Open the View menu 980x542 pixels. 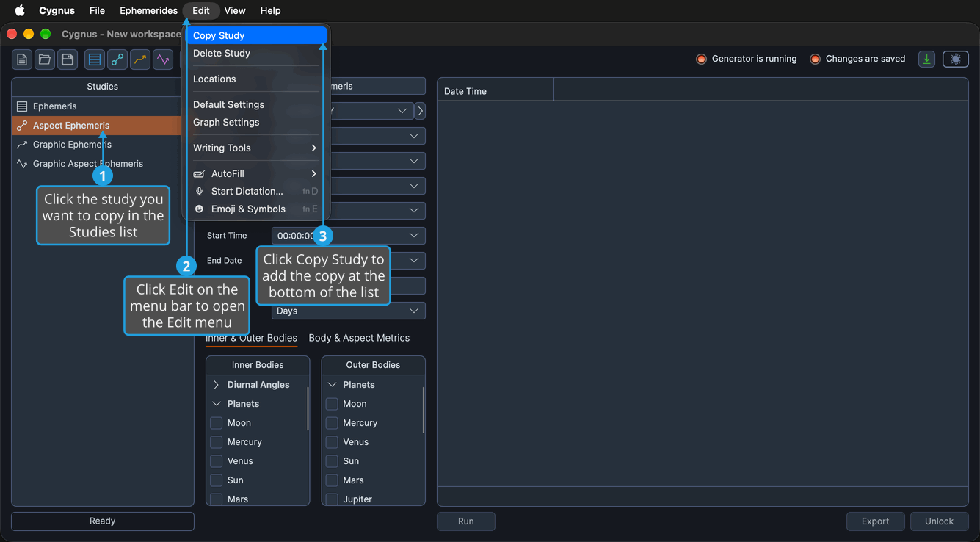pos(235,10)
